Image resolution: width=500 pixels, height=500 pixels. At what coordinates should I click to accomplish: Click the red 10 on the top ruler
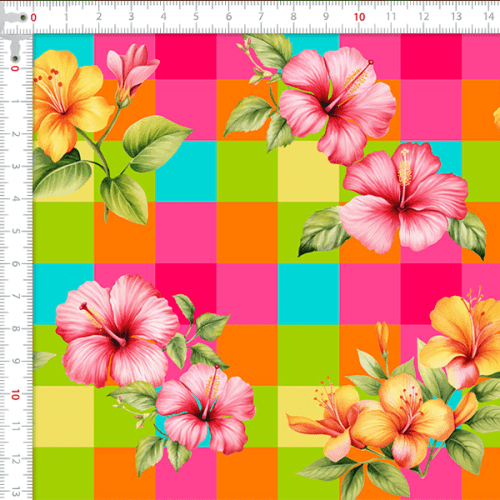tap(359, 17)
